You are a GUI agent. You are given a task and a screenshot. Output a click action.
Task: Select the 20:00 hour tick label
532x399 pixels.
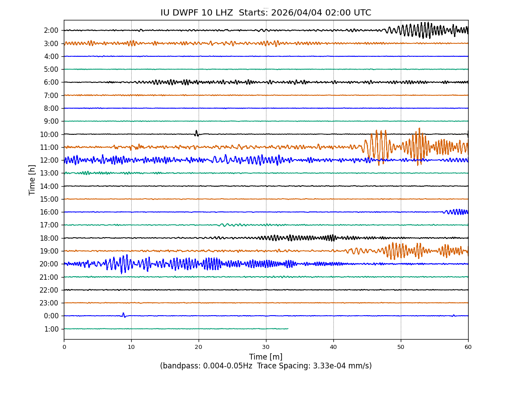coord(50,264)
